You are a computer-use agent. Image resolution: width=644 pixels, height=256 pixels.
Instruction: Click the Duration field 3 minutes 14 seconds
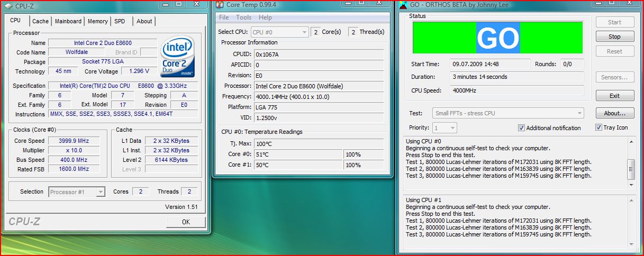click(x=517, y=77)
